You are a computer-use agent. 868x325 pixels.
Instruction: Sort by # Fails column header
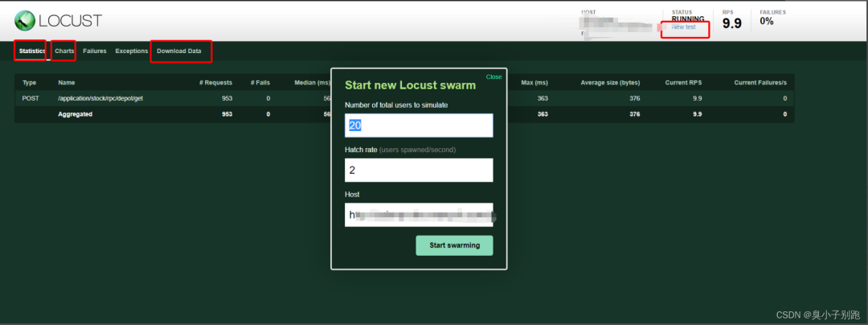point(260,83)
